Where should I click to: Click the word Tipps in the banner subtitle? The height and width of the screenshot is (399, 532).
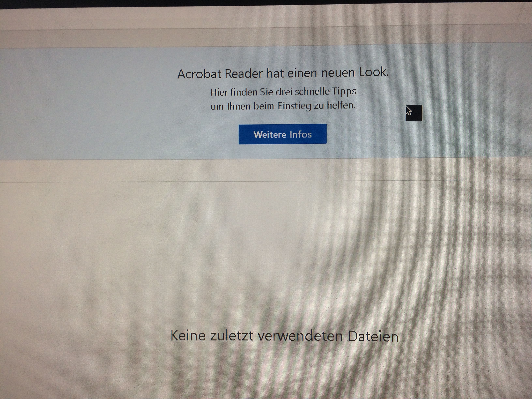click(x=344, y=92)
